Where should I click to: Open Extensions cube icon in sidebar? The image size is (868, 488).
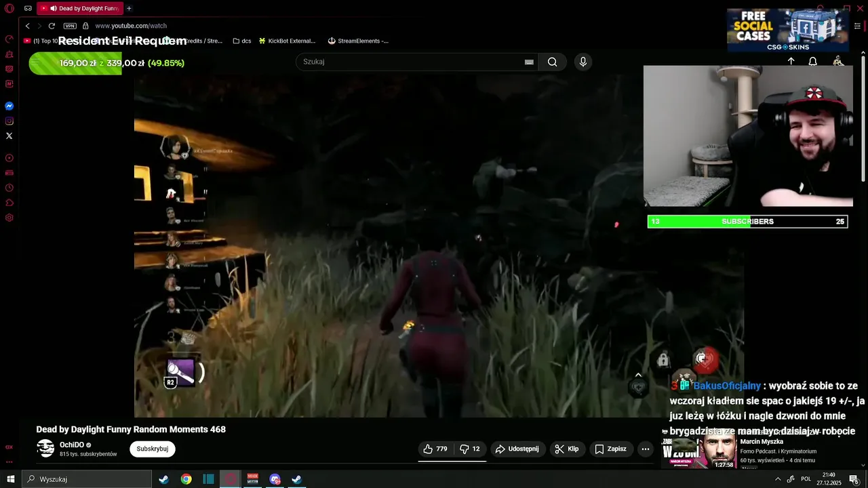[9, 203]
